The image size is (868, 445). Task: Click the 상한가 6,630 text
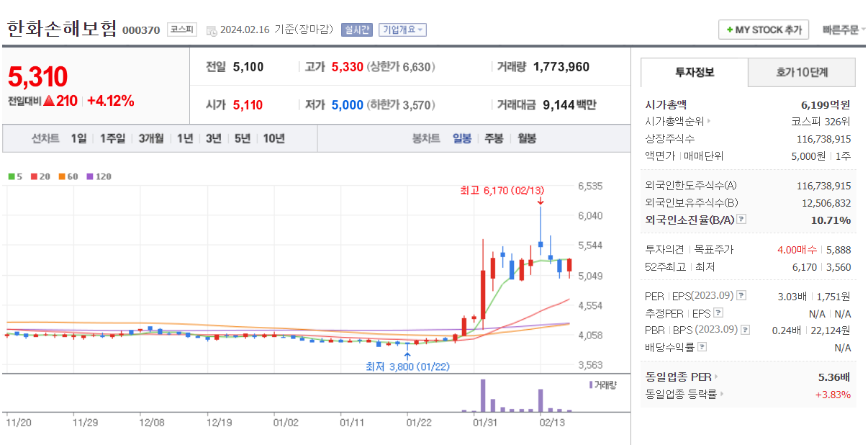click(x=401, y=67)
